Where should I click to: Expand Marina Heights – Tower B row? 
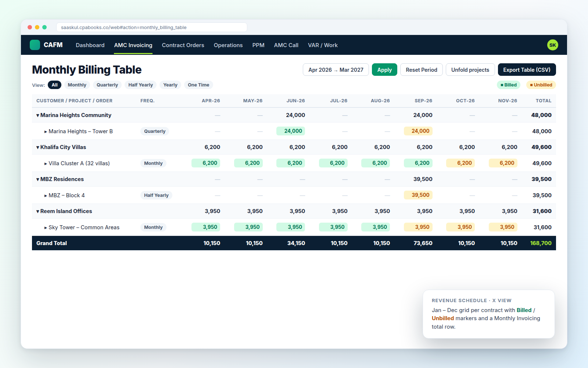click(x=46, y=131)
